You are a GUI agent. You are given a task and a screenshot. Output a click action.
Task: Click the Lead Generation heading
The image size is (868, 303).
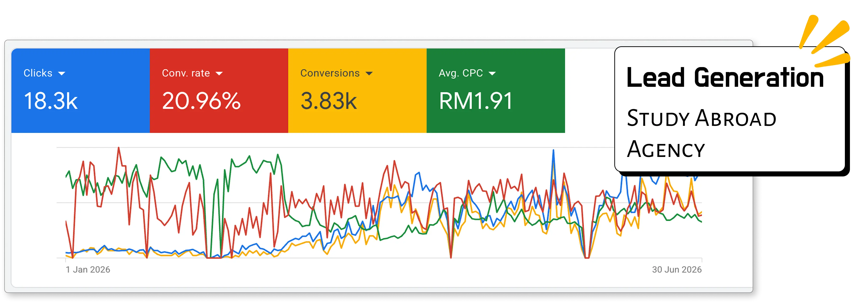tap(725, 78)
